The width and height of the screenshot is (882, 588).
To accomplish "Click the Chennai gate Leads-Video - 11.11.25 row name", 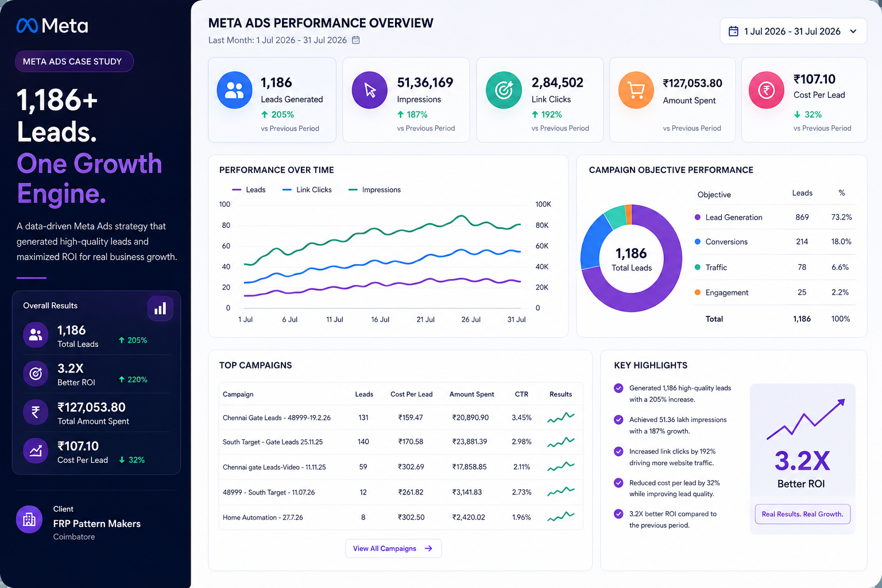I will click(274, 467).
